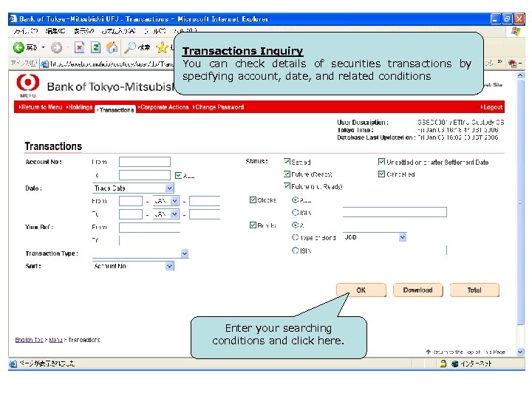Select the Bonds ISIN radio button

click(295, 250)
